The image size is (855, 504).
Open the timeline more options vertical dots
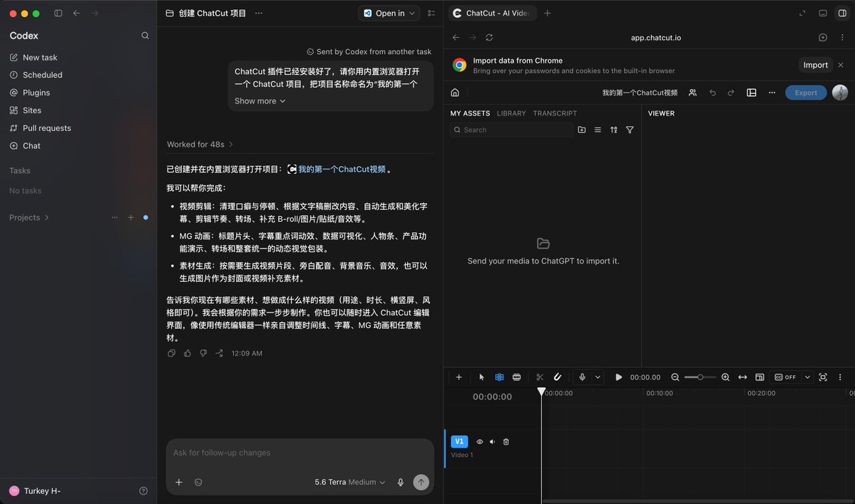[x=840, y=377]
